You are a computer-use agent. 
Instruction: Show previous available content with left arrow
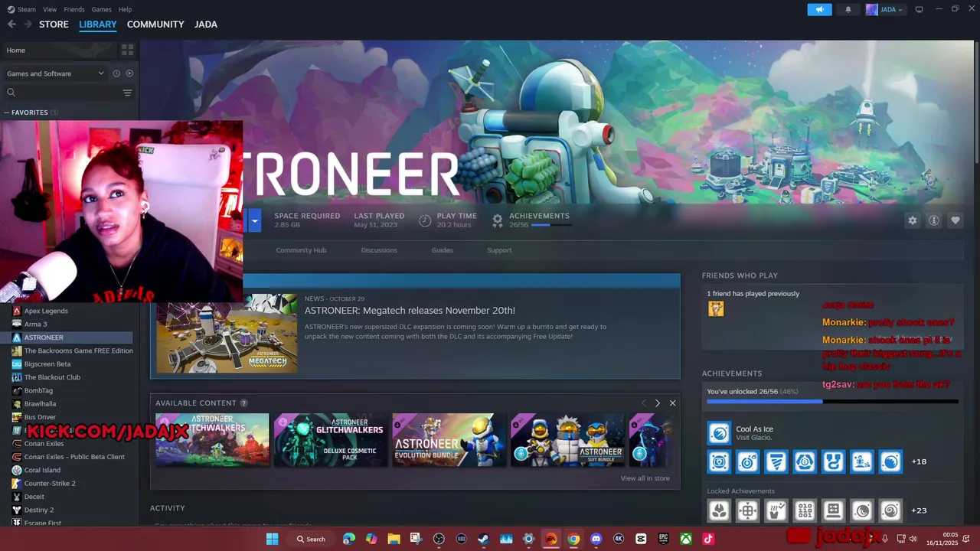[643, 403]
